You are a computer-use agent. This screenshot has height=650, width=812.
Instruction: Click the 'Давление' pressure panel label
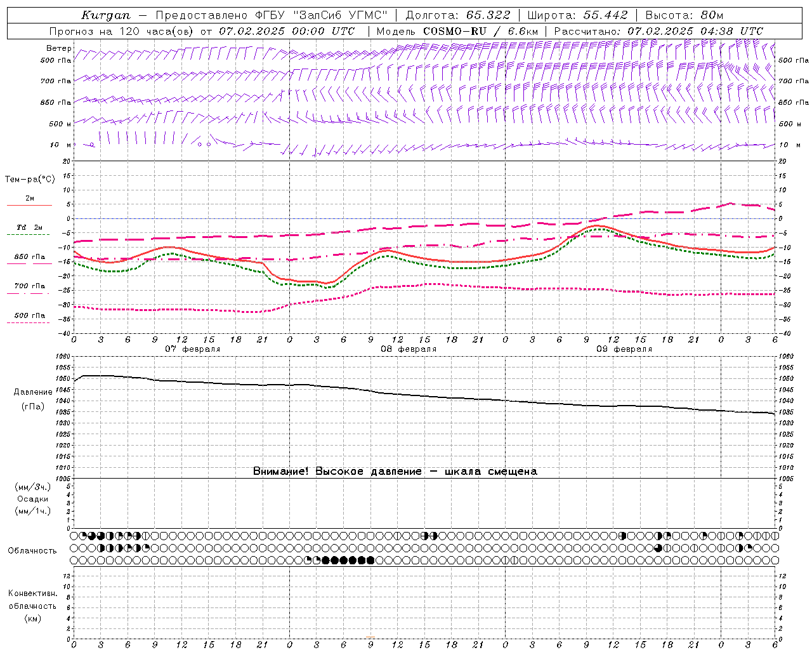[33, 392]
